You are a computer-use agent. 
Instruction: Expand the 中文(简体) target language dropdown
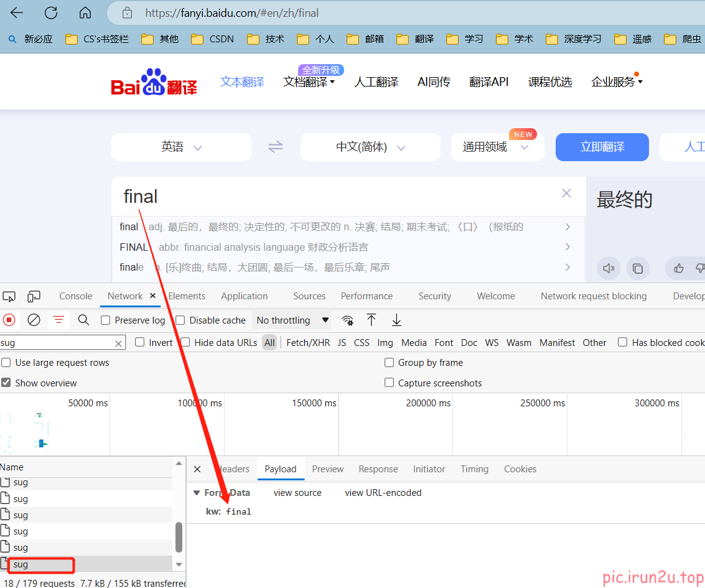point(370,147)
